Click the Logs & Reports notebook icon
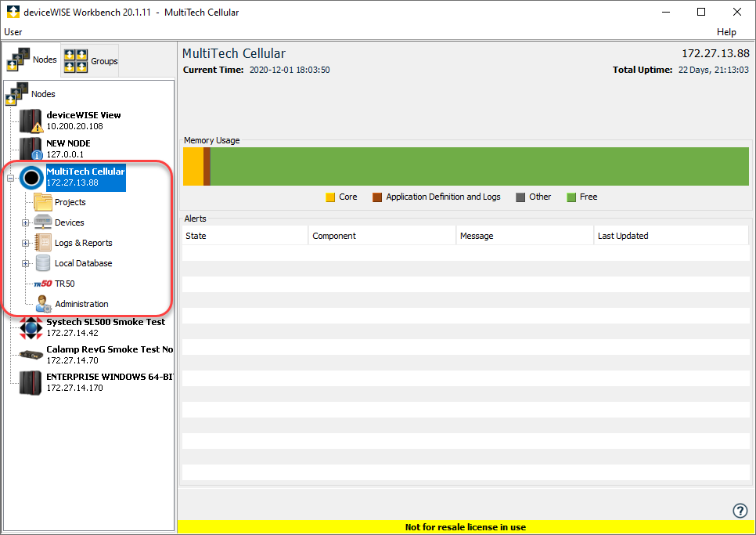Screen dimensions: 756x535 [43, 243]
